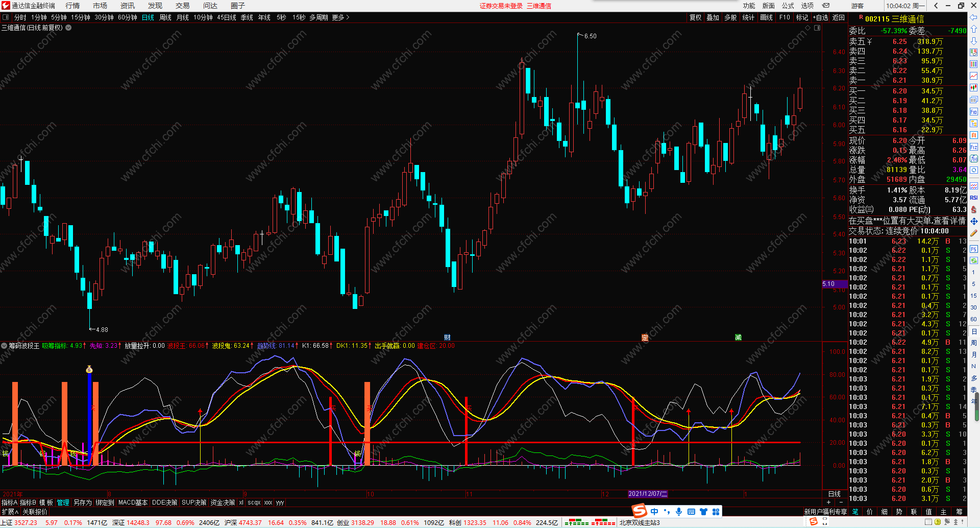The height and width of the screenshot is (528, 980).
Task: Click the 返回 back button
Action: click(839, 17)
